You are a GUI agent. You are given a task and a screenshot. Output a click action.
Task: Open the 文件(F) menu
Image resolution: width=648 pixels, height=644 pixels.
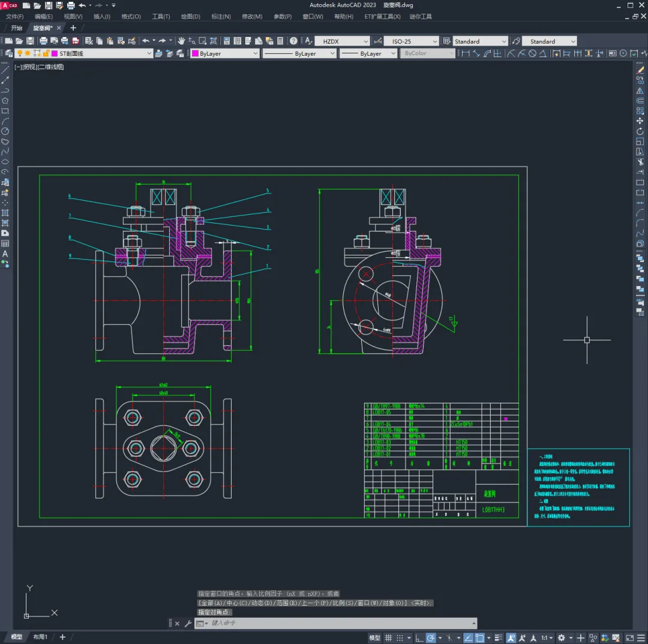14,17
